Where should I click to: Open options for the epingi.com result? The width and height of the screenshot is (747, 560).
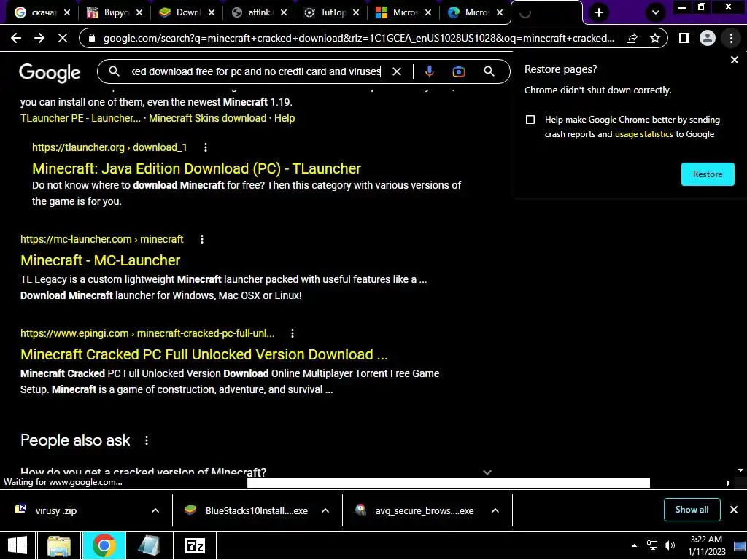tap(293, 333)
